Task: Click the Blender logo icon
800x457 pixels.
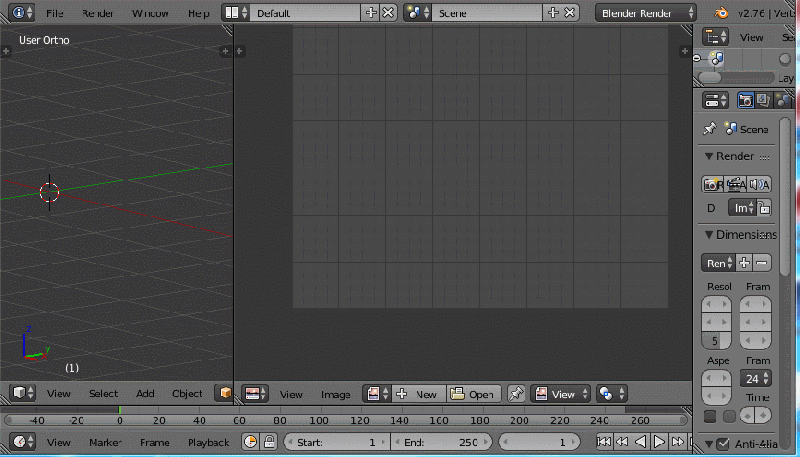Action: (x=721, y=13)
